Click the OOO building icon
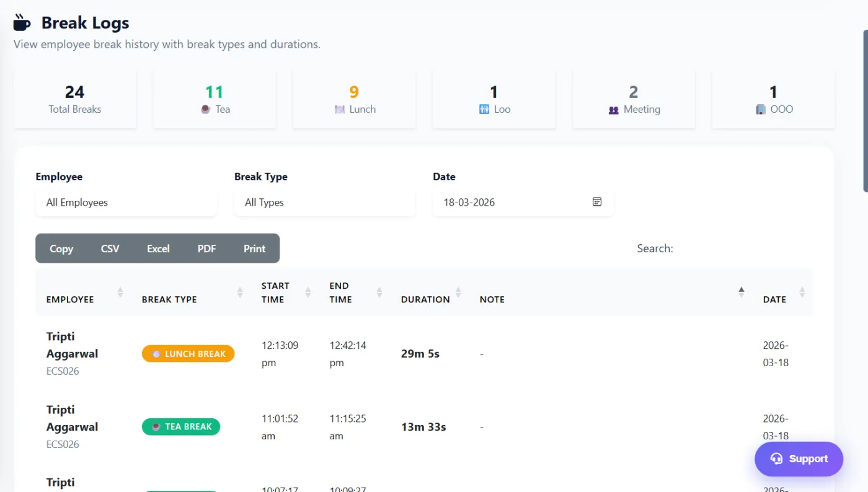 point(761,110)
